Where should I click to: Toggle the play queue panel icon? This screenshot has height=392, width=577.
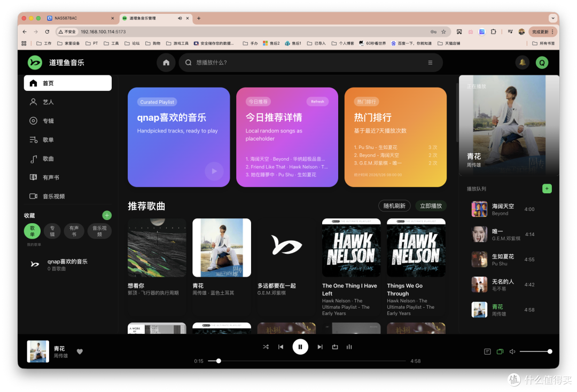(x=500, y=351)
